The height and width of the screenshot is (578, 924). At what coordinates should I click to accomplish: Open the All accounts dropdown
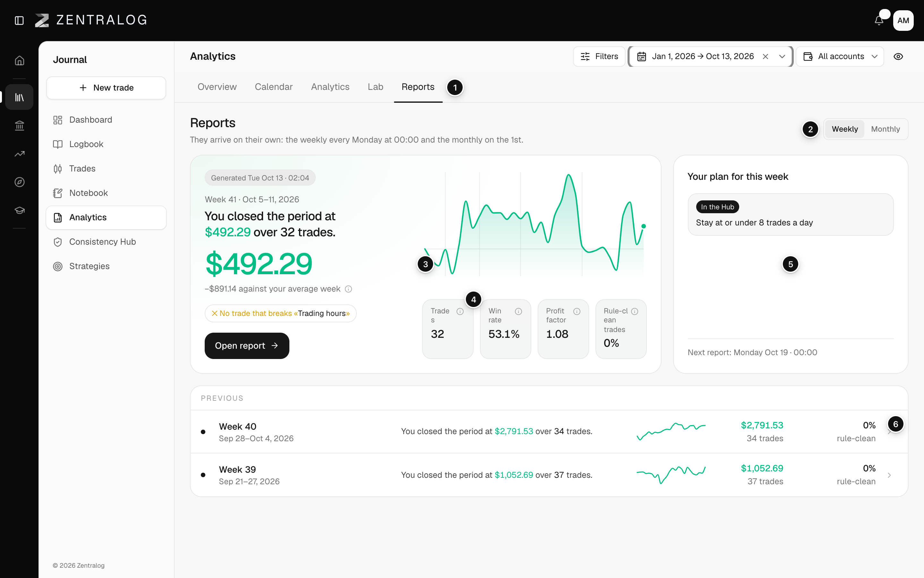point(840,57)
